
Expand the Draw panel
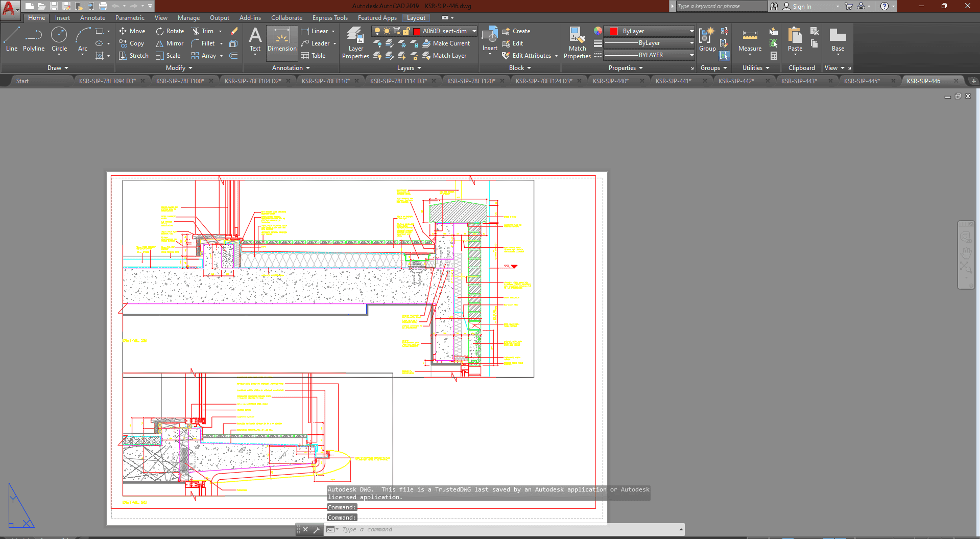coord(58,68)
